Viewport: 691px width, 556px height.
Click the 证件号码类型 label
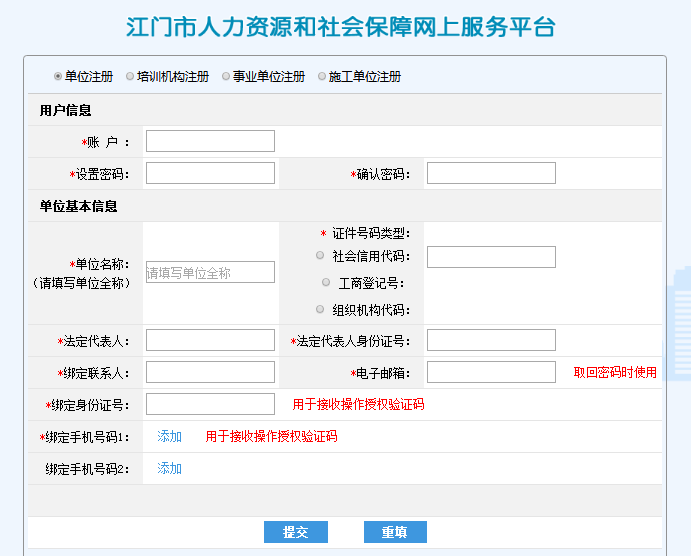point(371,234)
